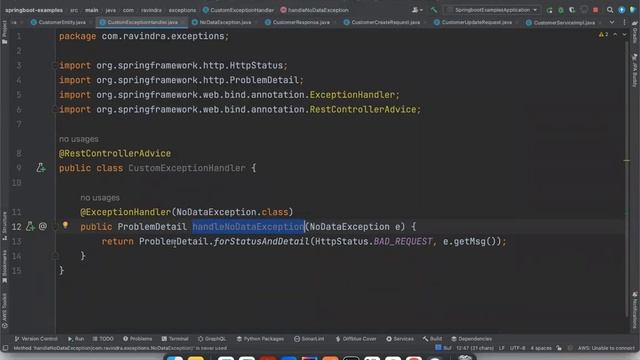The image size is (640, 360).
Task: Open the Problems tool window
Action: tap(138, 339)
